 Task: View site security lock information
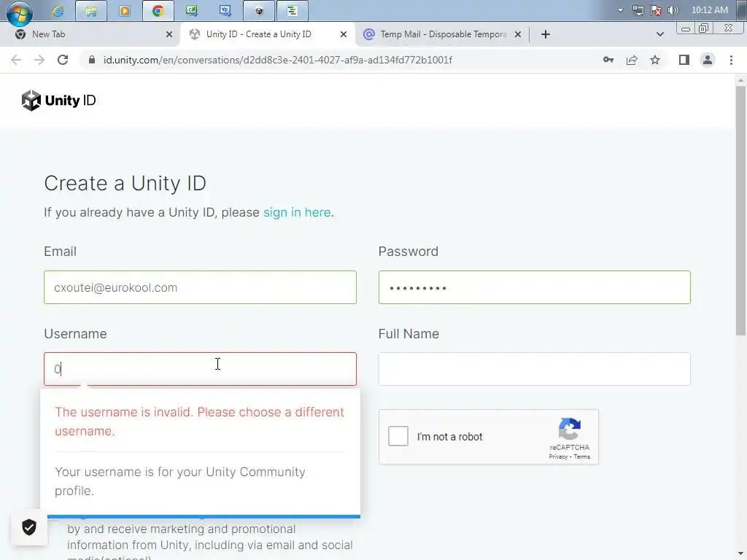coord(92,60)
